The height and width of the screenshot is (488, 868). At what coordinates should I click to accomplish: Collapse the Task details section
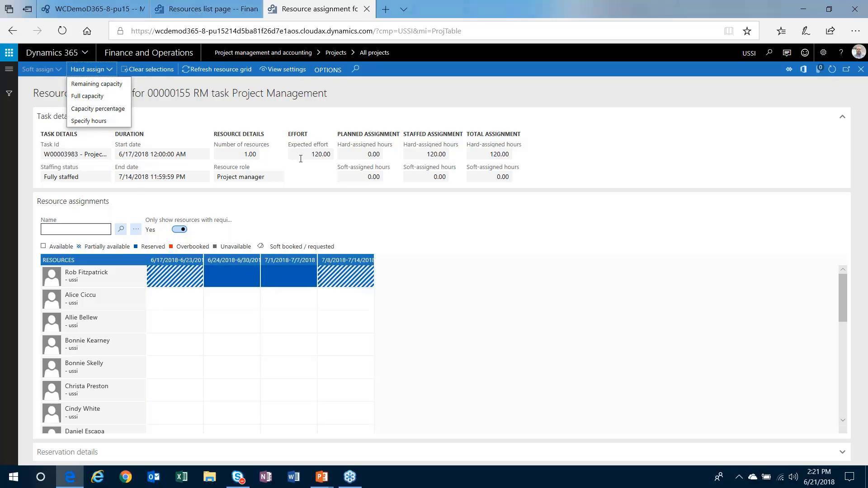842,117
